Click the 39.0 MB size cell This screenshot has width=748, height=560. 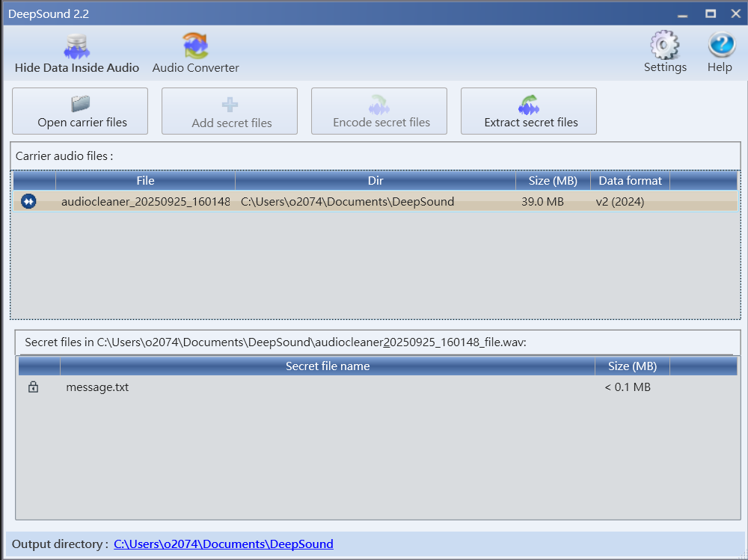542,202
